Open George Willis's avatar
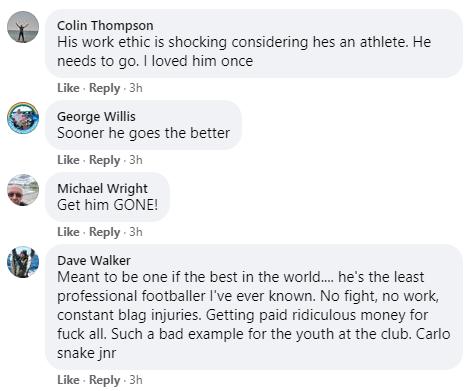Viewport: 474px width, 391px height. (23, 118)
